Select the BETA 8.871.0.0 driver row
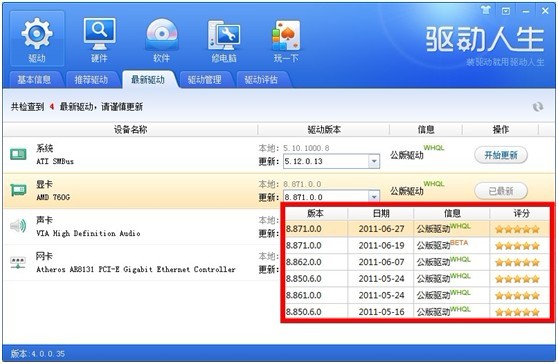Screen dimensions: 558x364 click(x=417, y=246)
